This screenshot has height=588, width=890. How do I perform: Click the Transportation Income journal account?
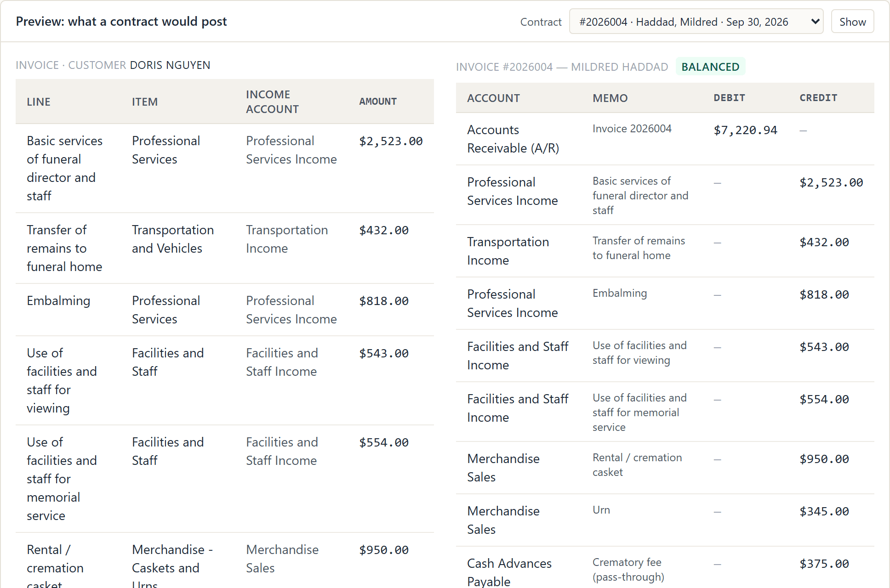click(x=508, y=251)
